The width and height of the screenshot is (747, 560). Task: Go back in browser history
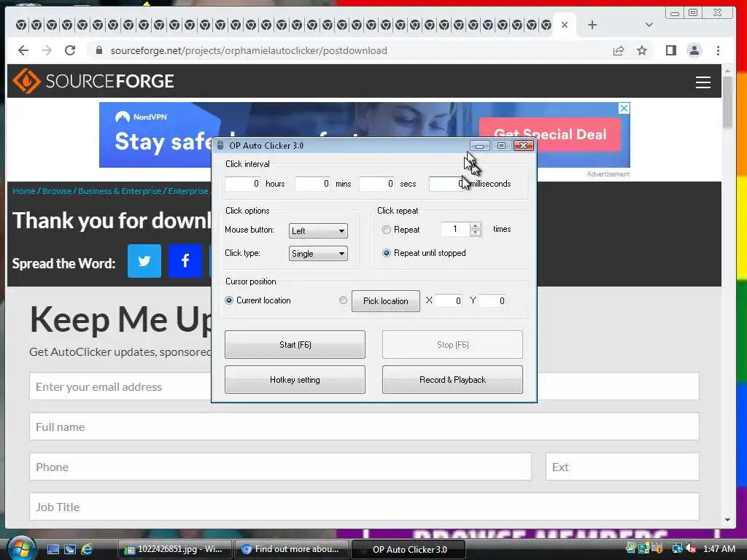(23, 50)
